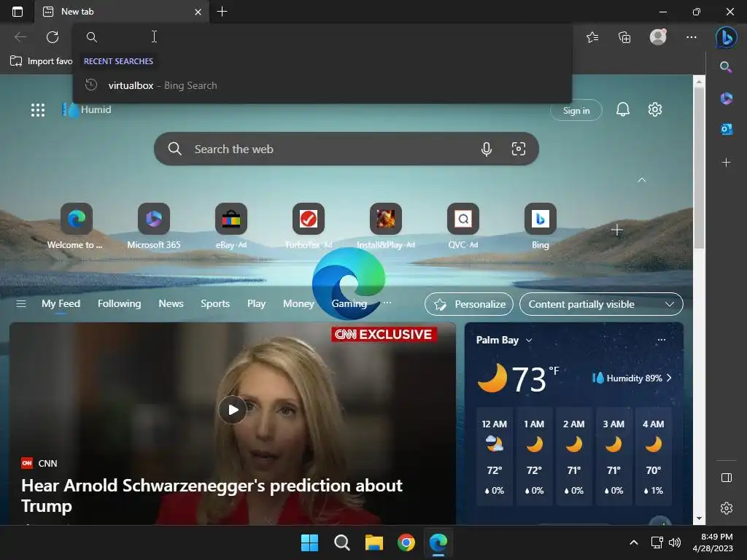Add a sidebar app with plus
The image size is (747, 560).
[726, 163]
